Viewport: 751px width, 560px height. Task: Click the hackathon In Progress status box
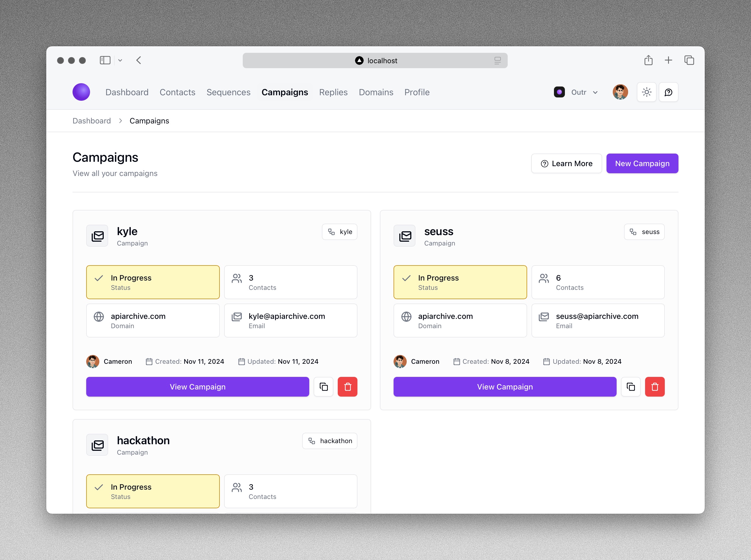tap(153, 491)
